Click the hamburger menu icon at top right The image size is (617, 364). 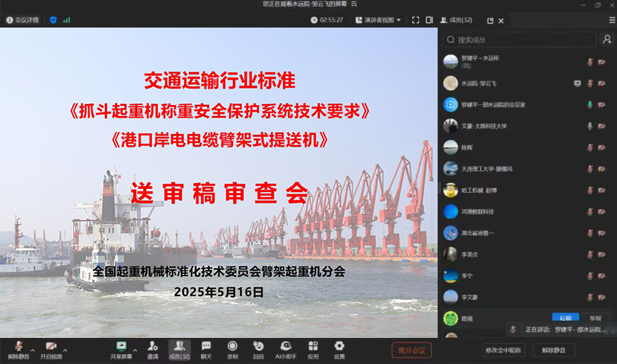click(x=613, y=20)
